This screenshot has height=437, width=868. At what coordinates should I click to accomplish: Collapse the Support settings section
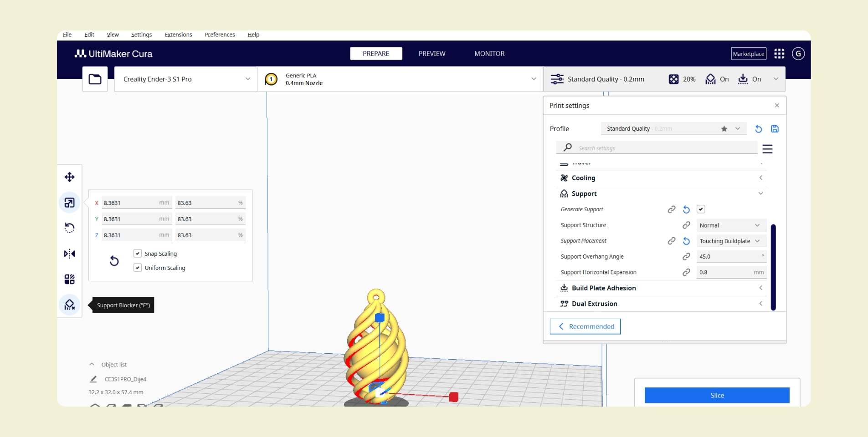pyautogui.click(x=661, y=193)
